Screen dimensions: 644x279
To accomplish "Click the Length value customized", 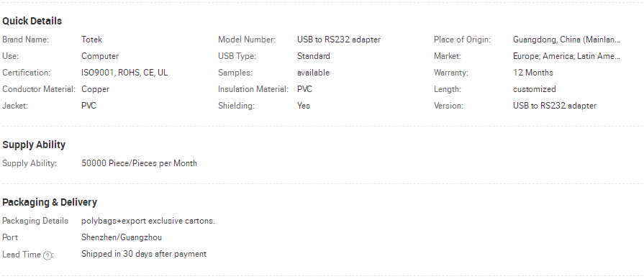I will [535, 89].
